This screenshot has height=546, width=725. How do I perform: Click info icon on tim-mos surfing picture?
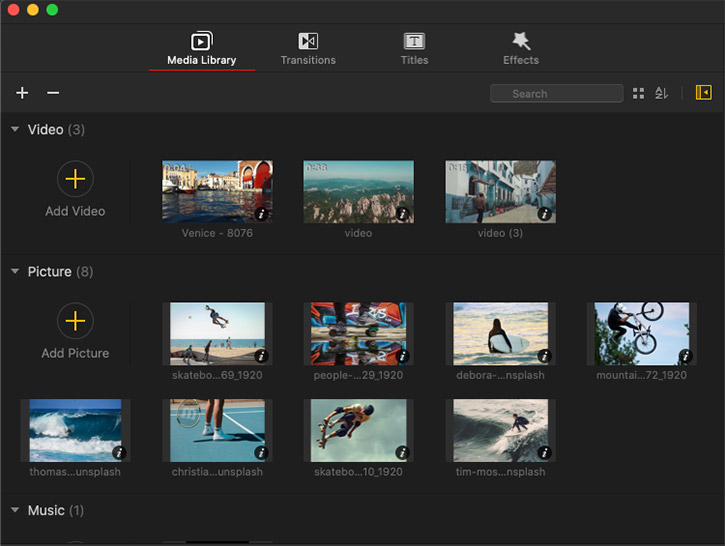point(543,452)
